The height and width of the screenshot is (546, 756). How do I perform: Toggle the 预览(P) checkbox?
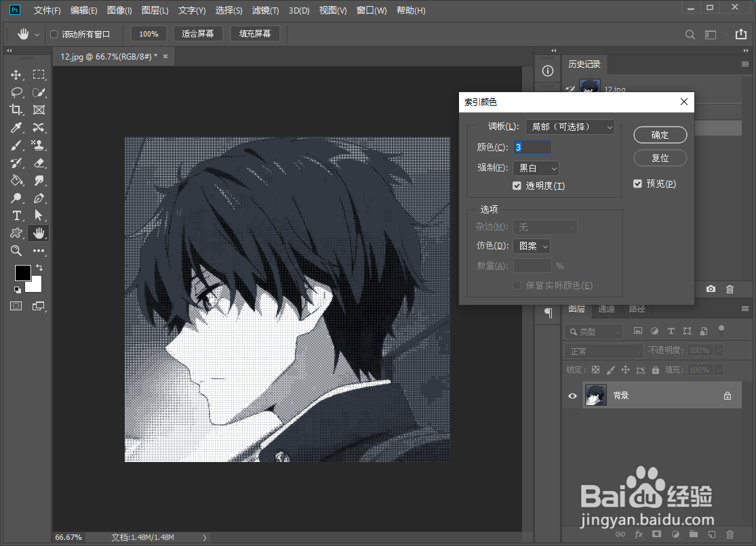click(637, 184)
